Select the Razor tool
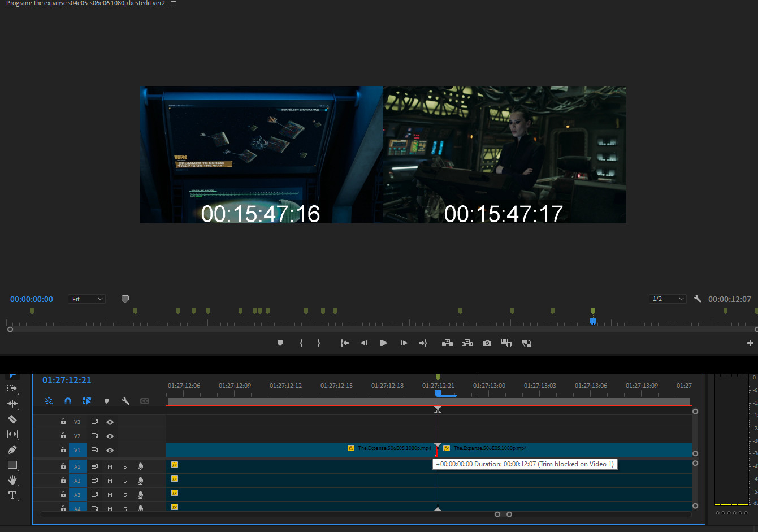758x532 pixels. pyautogui.click(x=12, y=419)
